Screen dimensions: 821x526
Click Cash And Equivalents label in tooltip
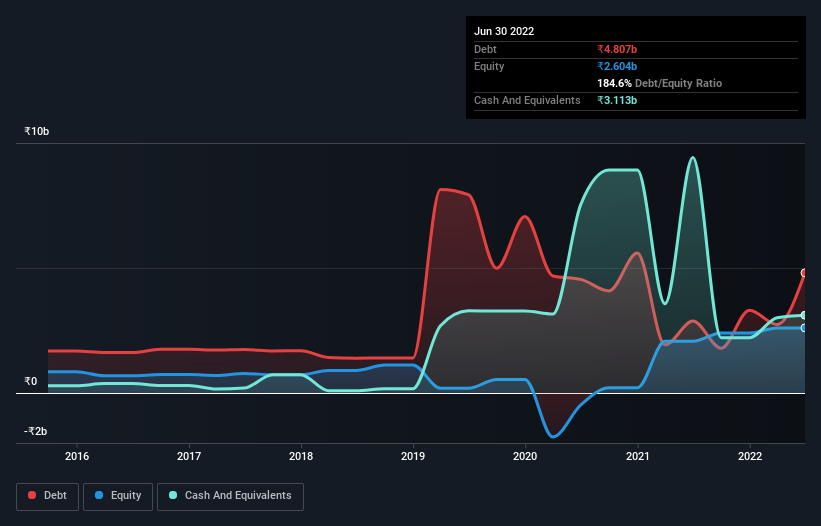527,100
